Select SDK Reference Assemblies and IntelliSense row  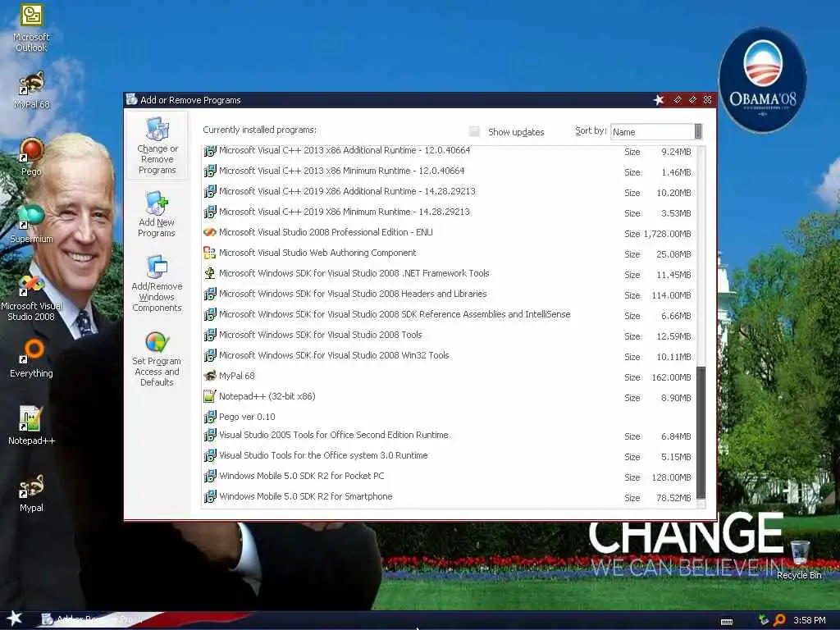(449, 314)
